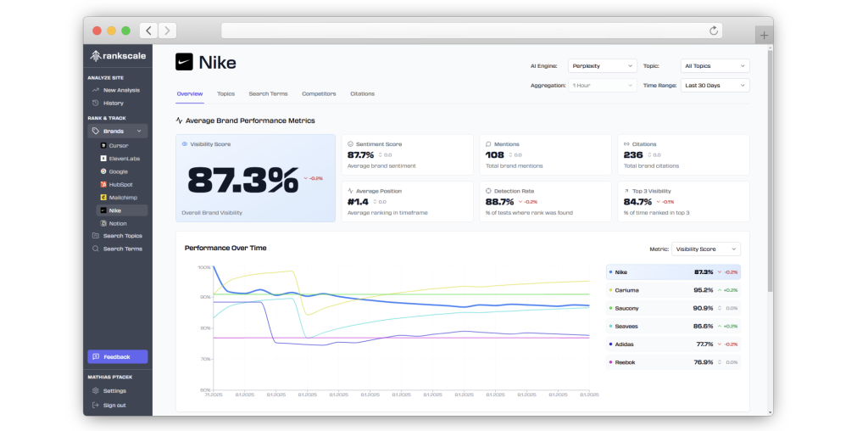Switch to the Citations tab

click(x=363, y=93)
